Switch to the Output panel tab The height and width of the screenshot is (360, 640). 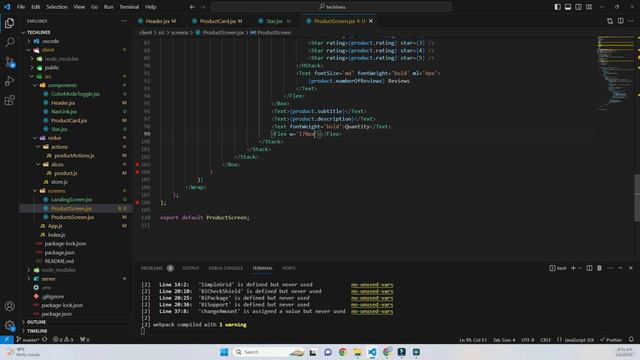pyautogui.click(x=191, y=268)
